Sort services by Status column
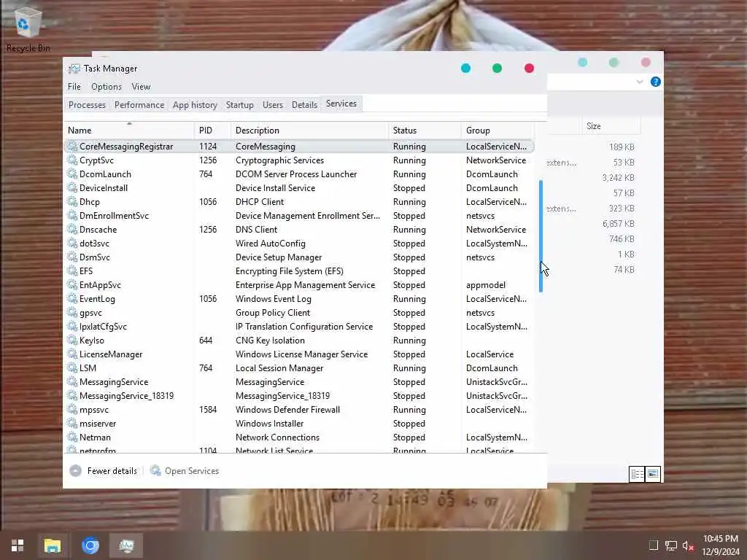 [425, 130]
